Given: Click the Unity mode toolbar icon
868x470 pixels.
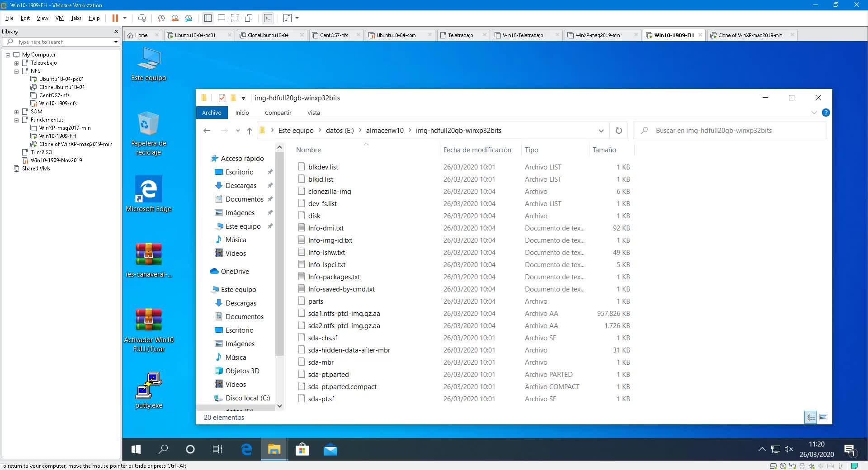Looking at the screenshot, I should pos(249,18).
